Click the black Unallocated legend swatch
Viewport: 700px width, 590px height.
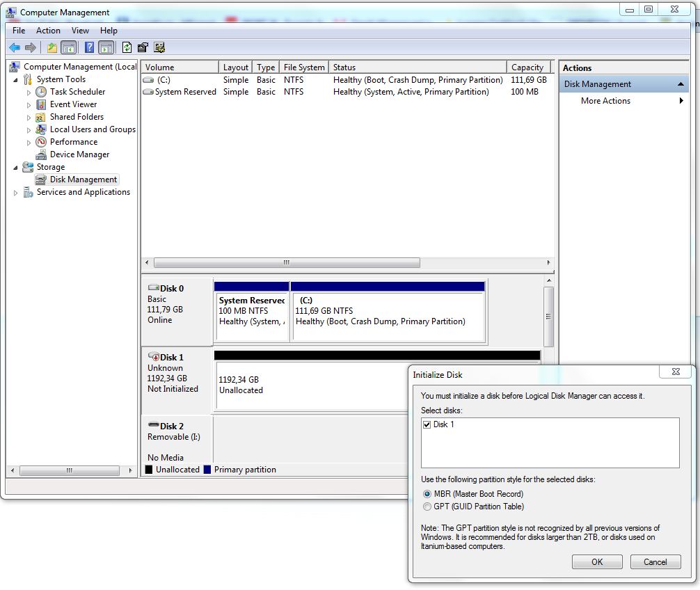(x=149, y=470)
